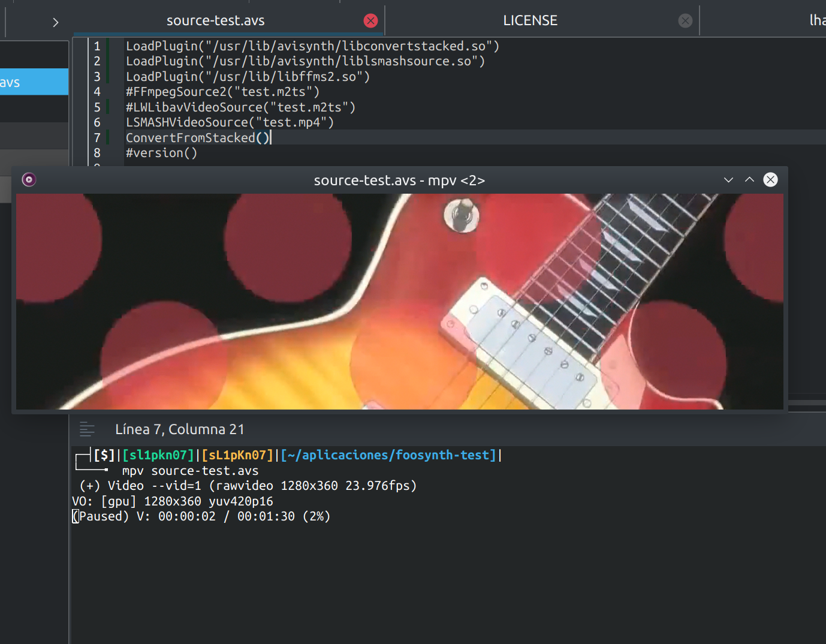
Task: Open the status bar hamburger menu icon
Action: coord(87,429)
